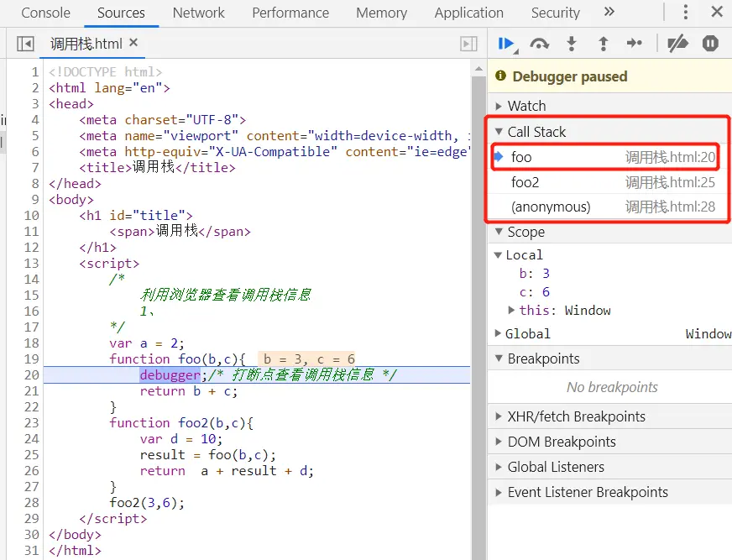
Task: Expand the XHR/fetch Breakpoints section
Action: coord(576,416)
